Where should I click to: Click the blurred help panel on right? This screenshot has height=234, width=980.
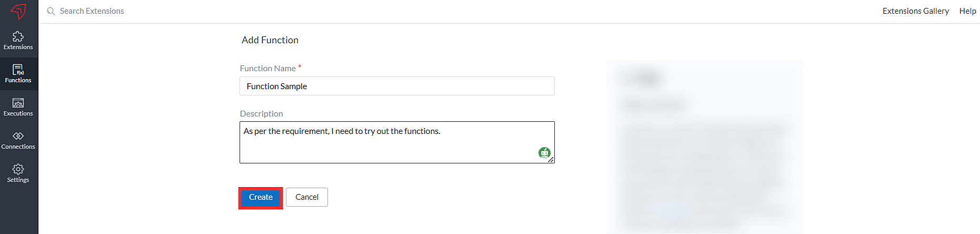point(704,147)
